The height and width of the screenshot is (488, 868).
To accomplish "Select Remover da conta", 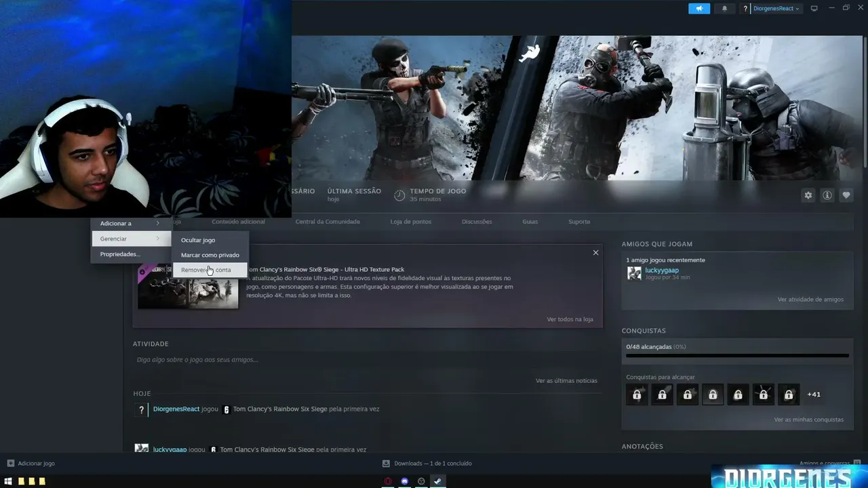I will (210, 270).
